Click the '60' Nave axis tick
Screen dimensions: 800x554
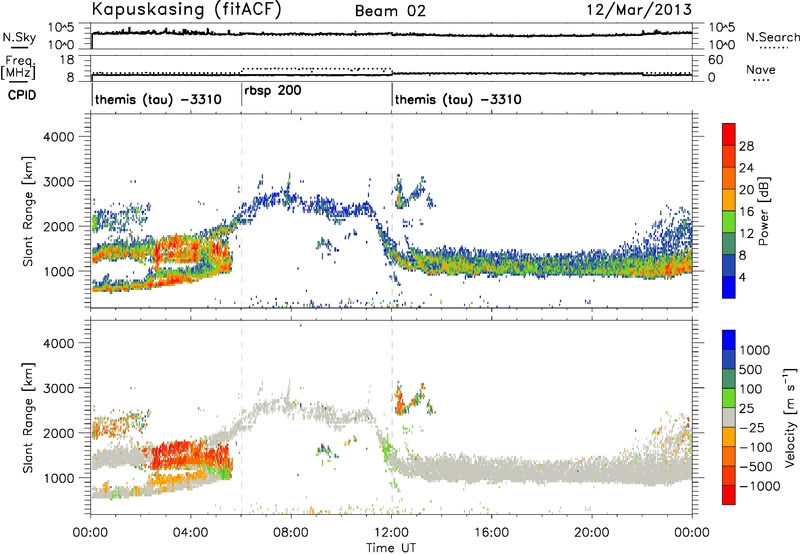click(715, 60)
